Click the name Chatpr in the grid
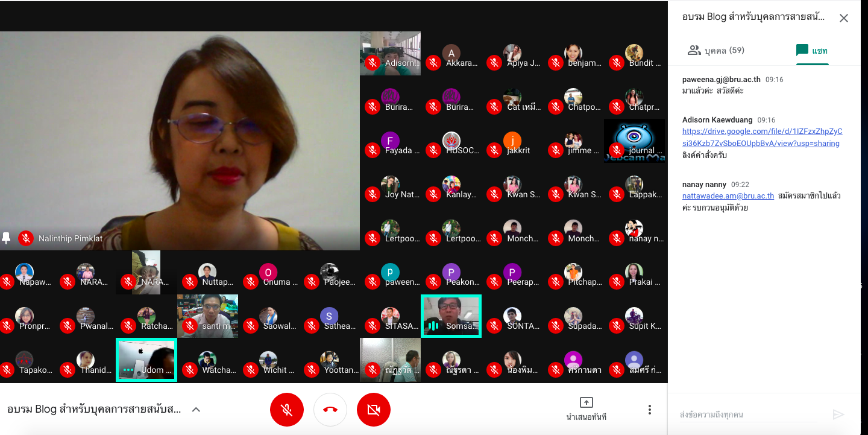This screenshot has width=868, height=435. coord(645,107)
